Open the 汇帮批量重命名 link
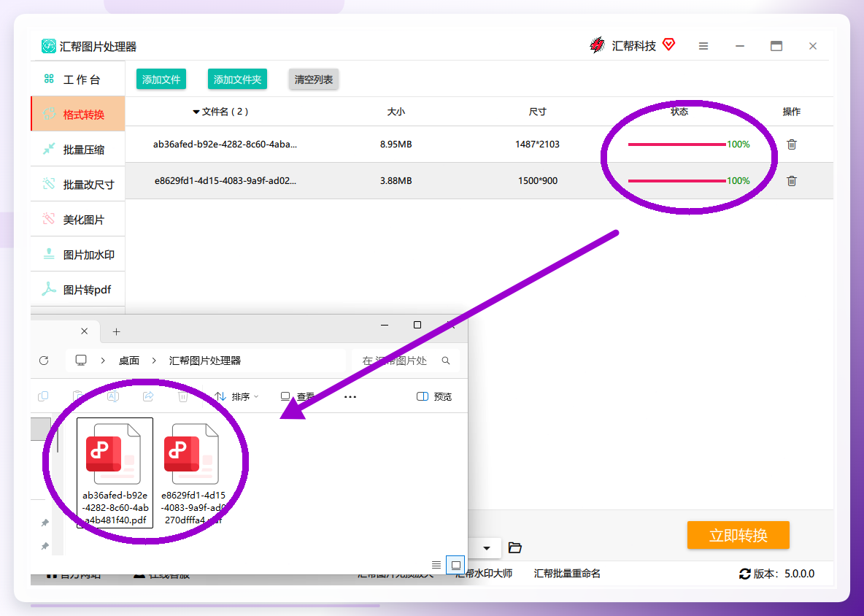 (567, 574)
